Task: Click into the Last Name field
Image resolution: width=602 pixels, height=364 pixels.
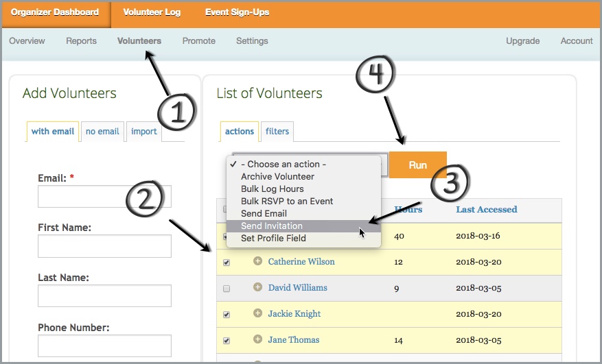Action: tap(104, 295)
